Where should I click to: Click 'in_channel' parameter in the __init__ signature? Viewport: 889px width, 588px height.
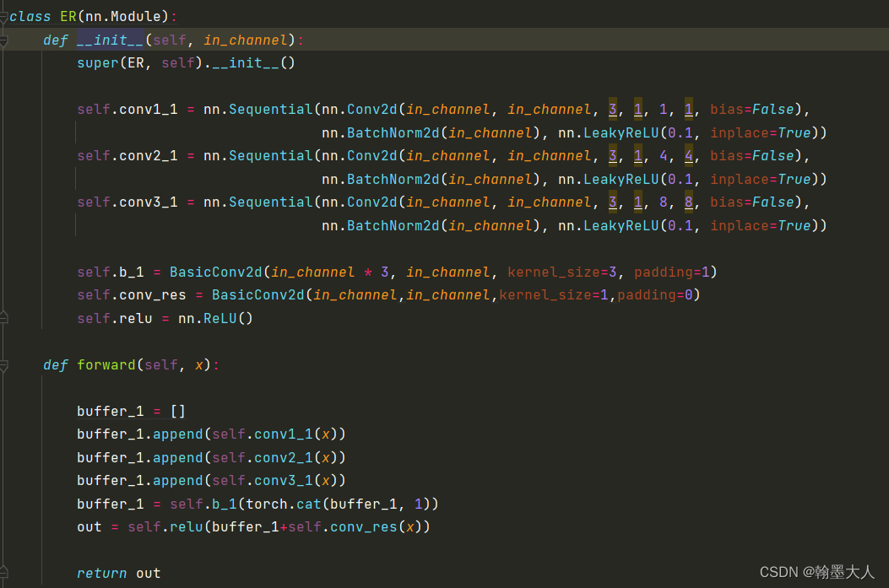246,40
